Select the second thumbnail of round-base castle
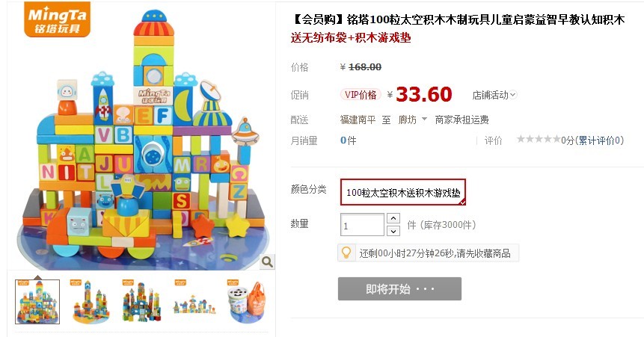Viewport: 644px width, 337px height. (90, 302)
